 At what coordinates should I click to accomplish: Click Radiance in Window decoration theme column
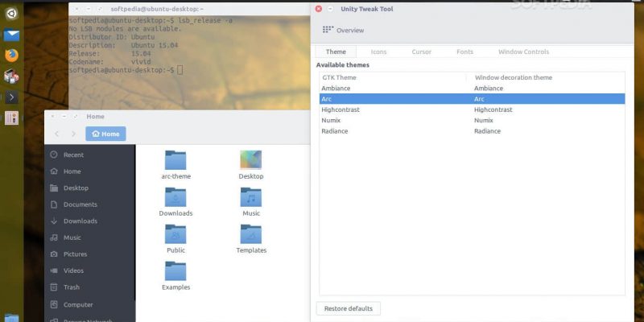click(x=487, y=131)
